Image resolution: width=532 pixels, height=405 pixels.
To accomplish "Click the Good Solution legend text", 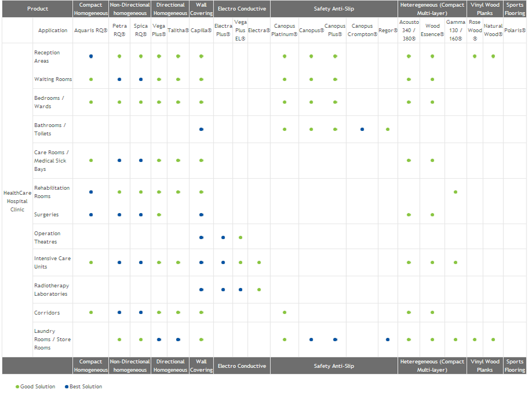I will coord(38,387).
